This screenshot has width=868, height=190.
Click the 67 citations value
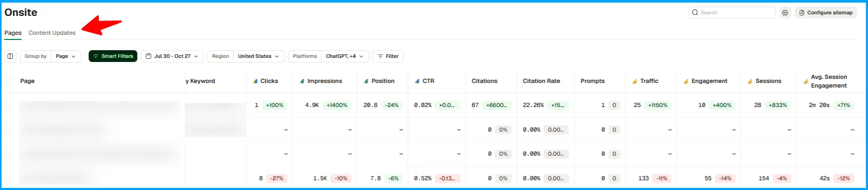[x=475, y=105]
